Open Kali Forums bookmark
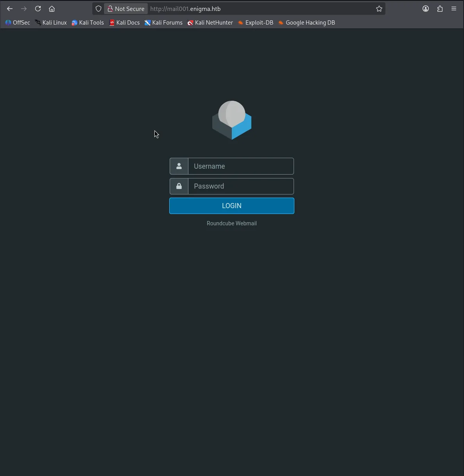 point(163,23)
